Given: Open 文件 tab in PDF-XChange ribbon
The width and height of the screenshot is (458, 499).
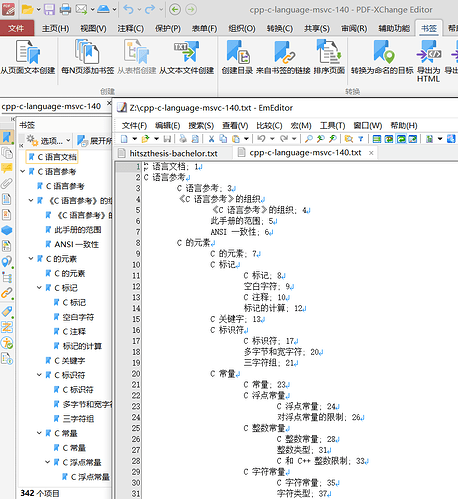Looking at the screenshot, I should (x=17, y=28).
